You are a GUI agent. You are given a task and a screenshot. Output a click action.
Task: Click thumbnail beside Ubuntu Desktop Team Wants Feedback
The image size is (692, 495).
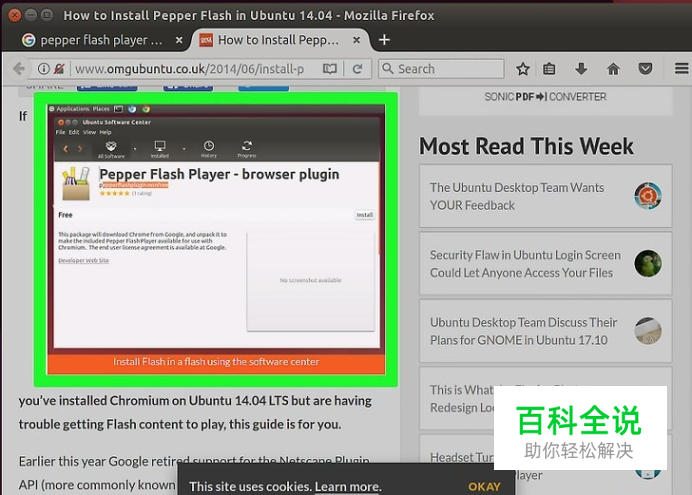pyautogui.click(x=648, y=195)
